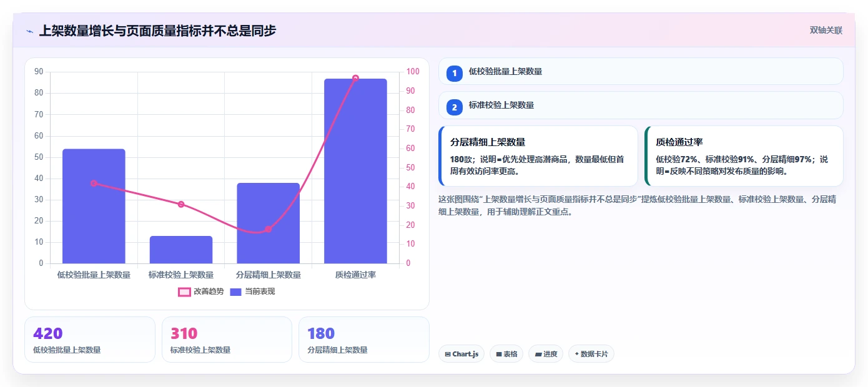Click the pink number 310
868x387 pixels.
coord(184,333)
